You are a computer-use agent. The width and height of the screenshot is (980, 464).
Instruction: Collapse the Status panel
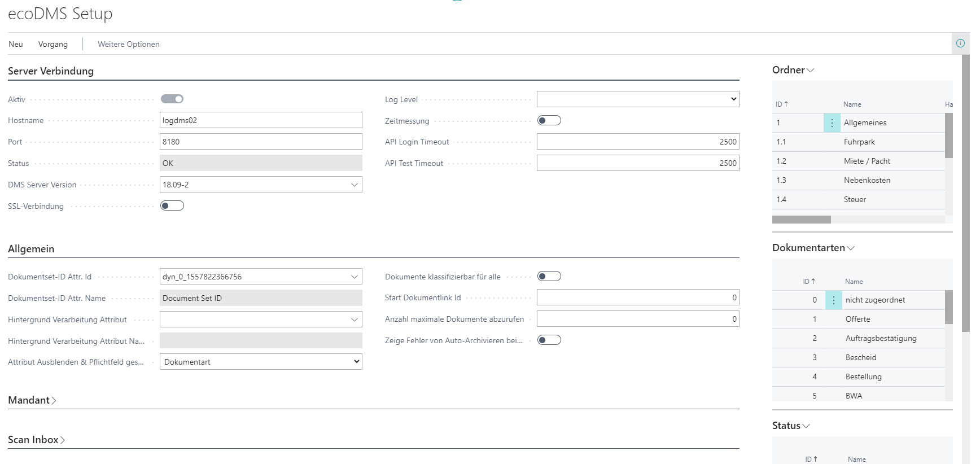[791, 426]
